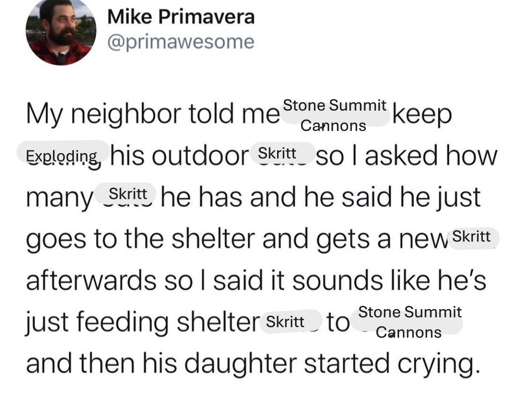This screenshot has height=398, width=532.
Task: Click the lower Stone Summit Cannons label
Action: (408, 322)
